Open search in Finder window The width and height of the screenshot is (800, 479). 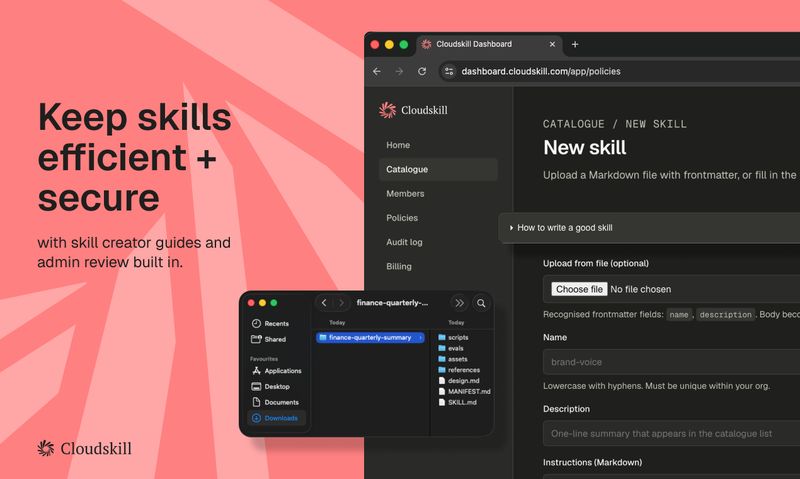click(x=481, y=303)
